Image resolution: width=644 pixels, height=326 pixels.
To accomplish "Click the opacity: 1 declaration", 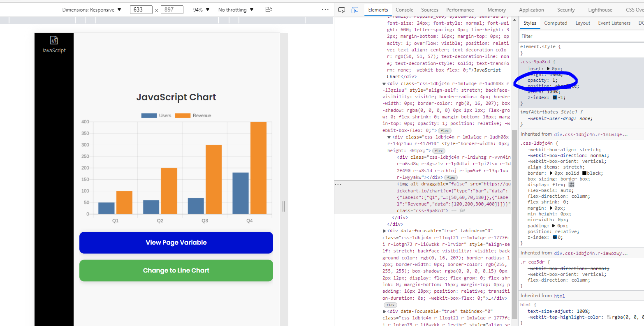I will click(542, 80).
